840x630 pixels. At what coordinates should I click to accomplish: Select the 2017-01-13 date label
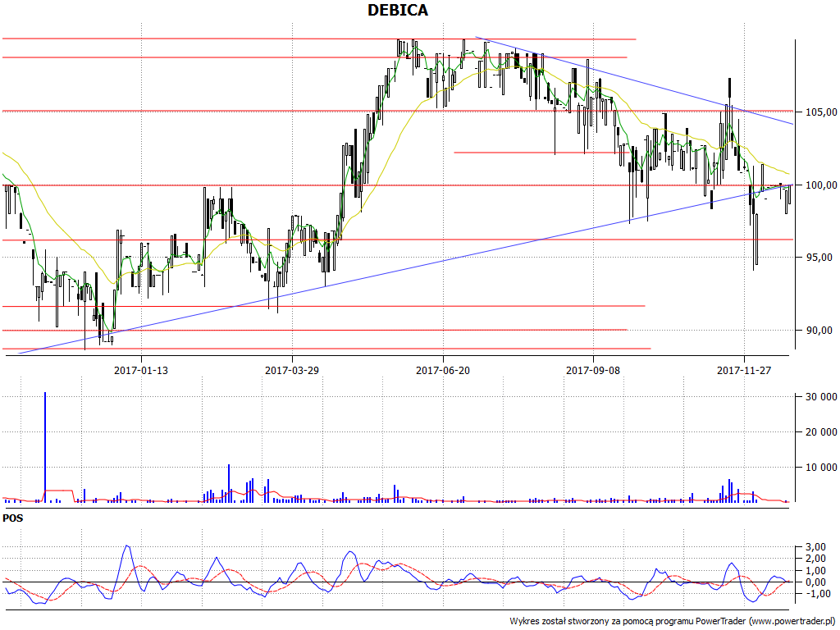[141, 370]
